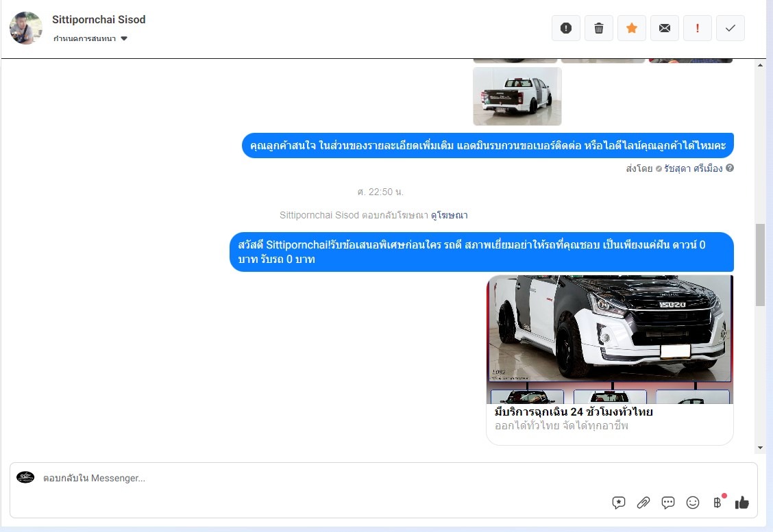Image resolution: width=773 pixels, height=532 pixels.
Task: Click the Sittipornchai Sisod name header
Action: pos(99,20)
